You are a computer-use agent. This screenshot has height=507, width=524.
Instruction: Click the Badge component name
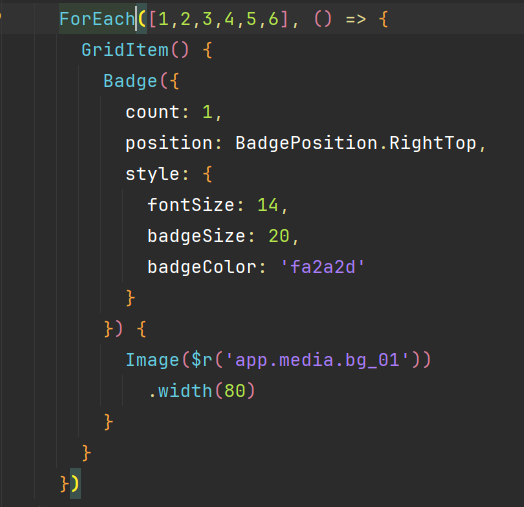point(130,81)
